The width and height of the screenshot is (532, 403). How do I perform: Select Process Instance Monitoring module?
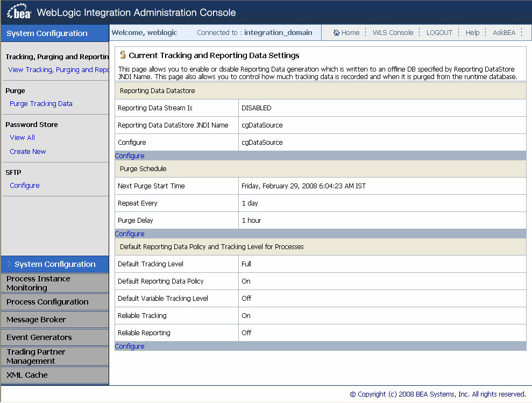point(55,283)
